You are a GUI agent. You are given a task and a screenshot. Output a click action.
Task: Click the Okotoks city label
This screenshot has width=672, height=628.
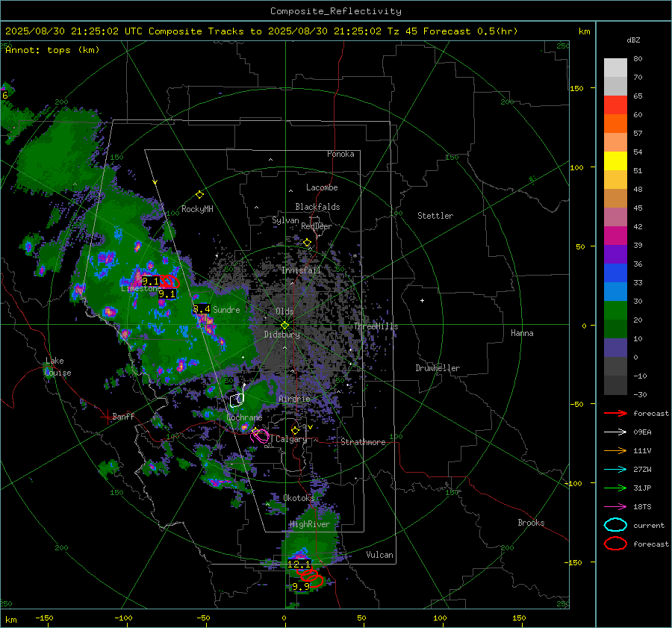[299, 497]
